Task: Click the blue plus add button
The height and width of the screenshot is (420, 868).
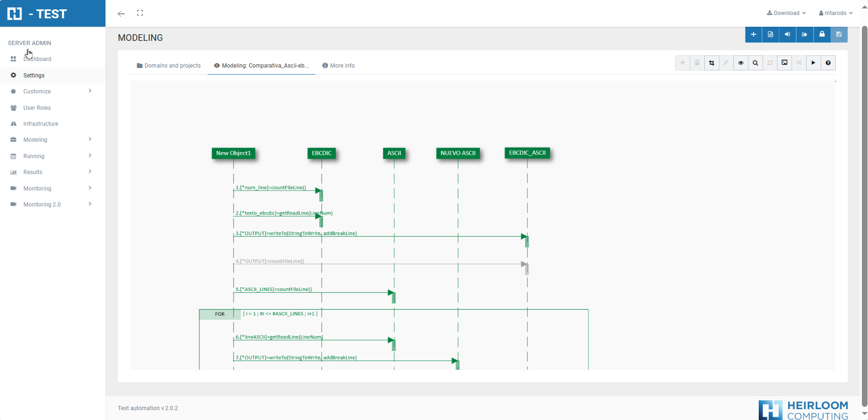Action: coord(753,34)
